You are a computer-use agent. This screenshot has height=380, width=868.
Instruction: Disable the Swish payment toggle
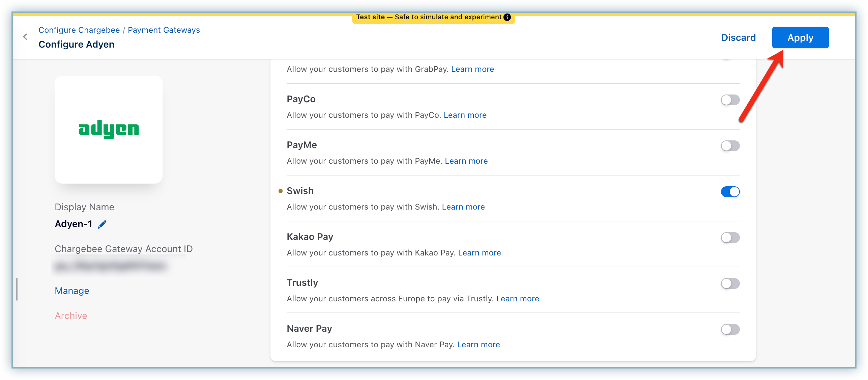click(x=730, y=192)
